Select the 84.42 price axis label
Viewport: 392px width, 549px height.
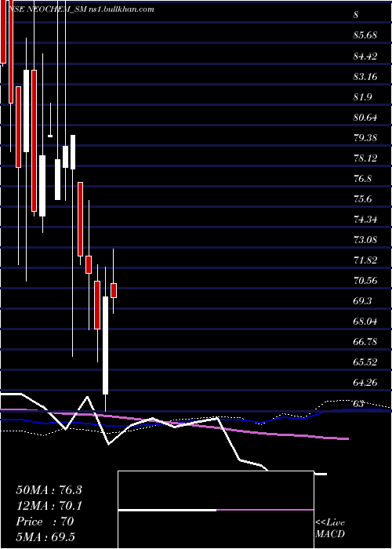365,56
